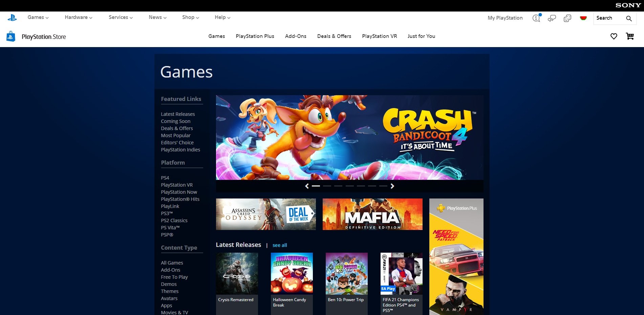Viewport: 644px width, 315px height.
Task: Open Deals & Offers sidebar link
Action: click(x=177, y=128)
